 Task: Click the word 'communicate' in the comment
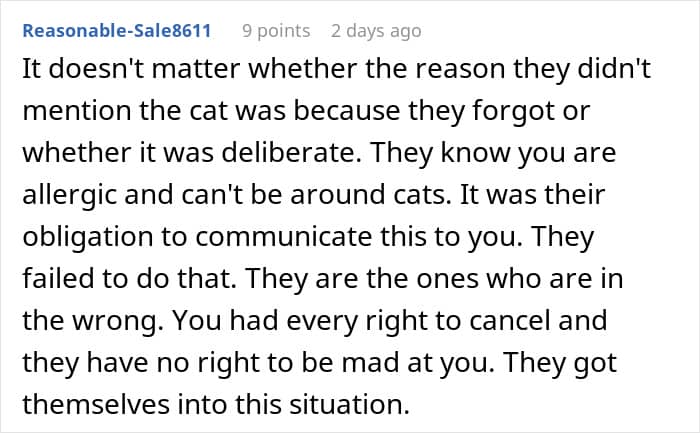[x=283, y=237]
